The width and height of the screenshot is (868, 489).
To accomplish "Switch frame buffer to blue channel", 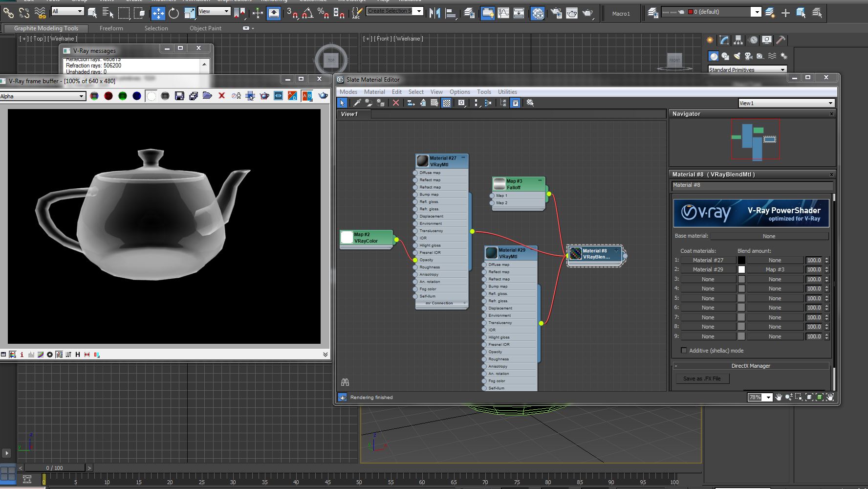I will pyautogui.click(x=137, y=96).
